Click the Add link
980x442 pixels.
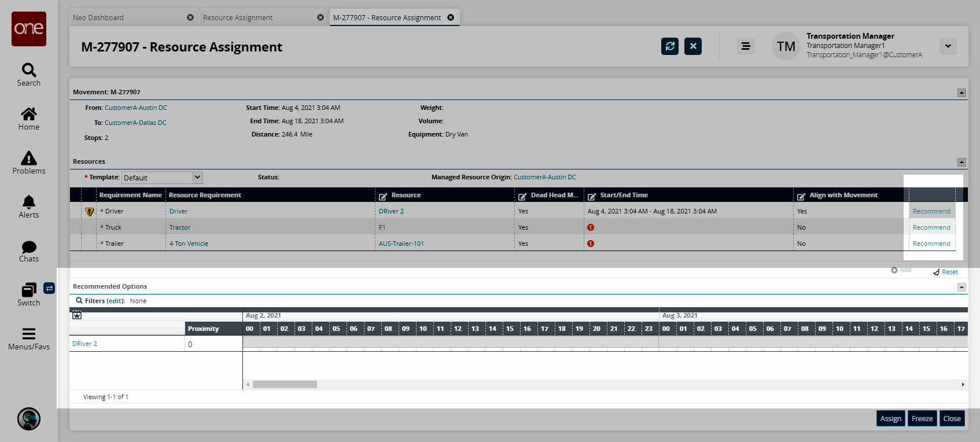[901, 270]
